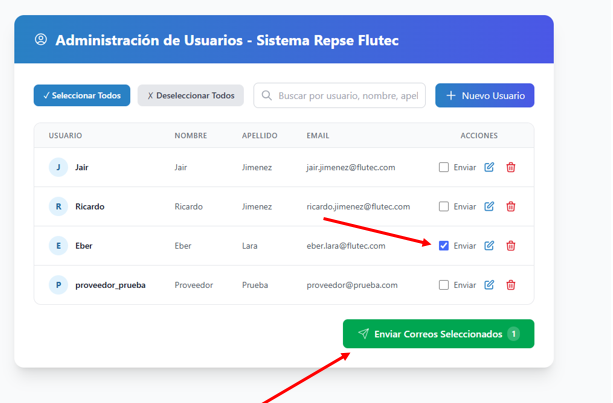Click the username Eber in bold
The height and width of the screenshot is (403, 613).
point(84,246)
